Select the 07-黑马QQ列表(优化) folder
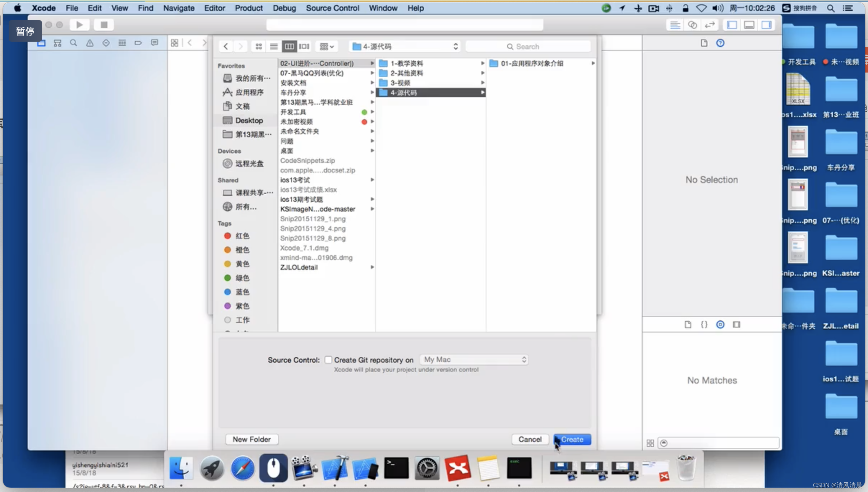 coord(327,73)
